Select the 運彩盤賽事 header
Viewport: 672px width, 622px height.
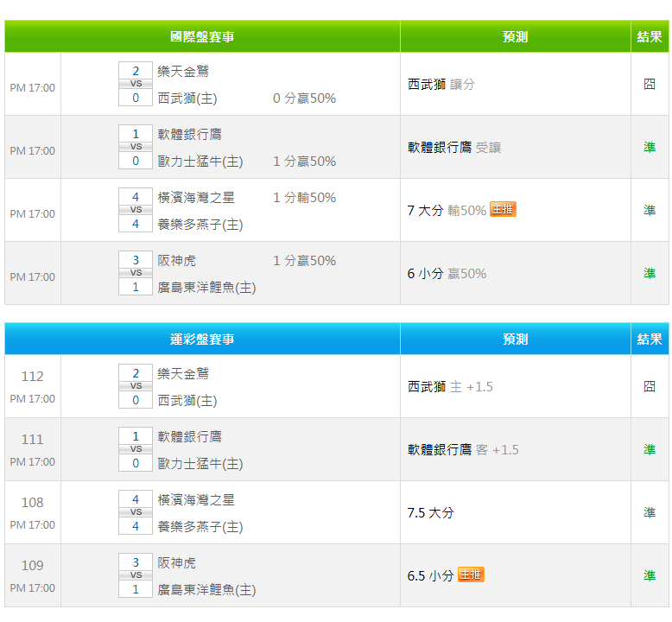(202, 340)
